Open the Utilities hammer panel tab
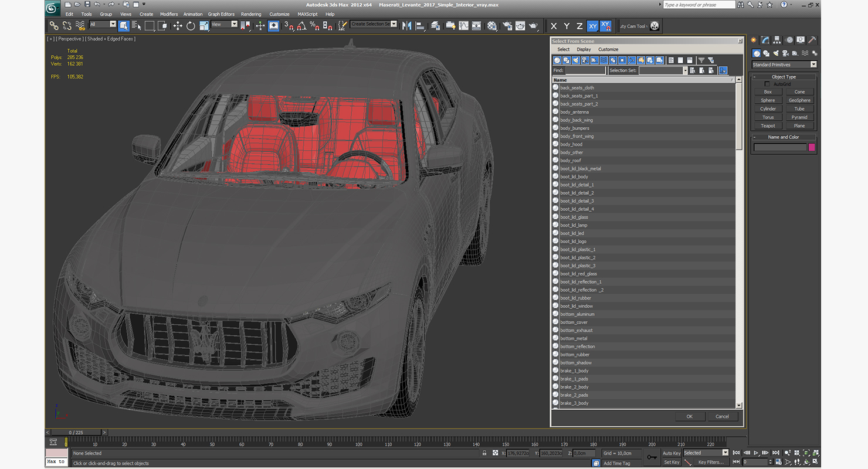This screenshot has width=868, height=469. [x=812, y=40]
